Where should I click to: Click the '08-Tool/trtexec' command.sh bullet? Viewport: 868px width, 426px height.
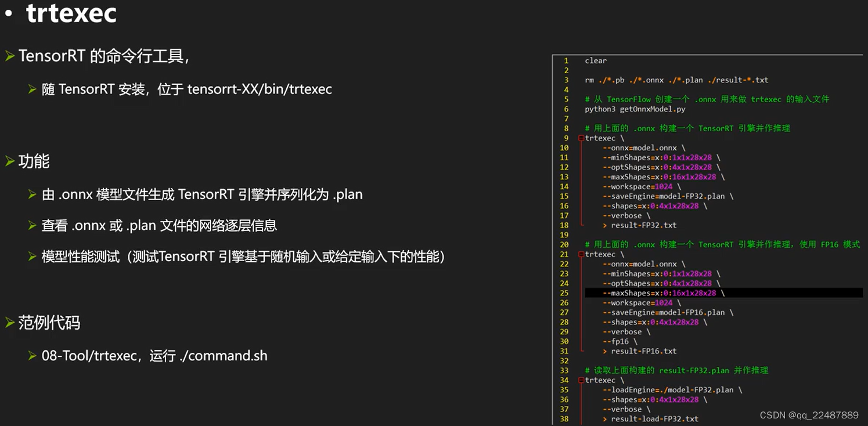point(154,355)
